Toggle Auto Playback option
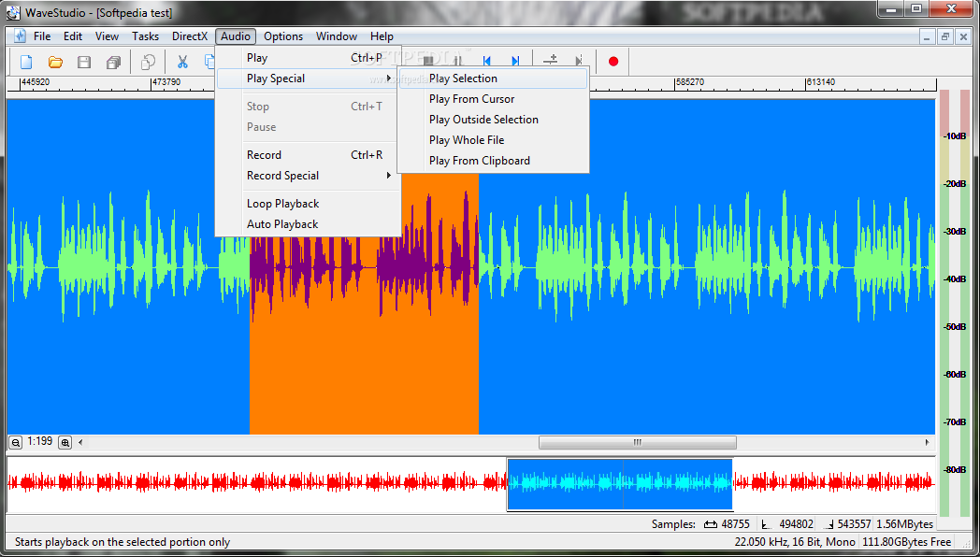 [x=309, y=224]
